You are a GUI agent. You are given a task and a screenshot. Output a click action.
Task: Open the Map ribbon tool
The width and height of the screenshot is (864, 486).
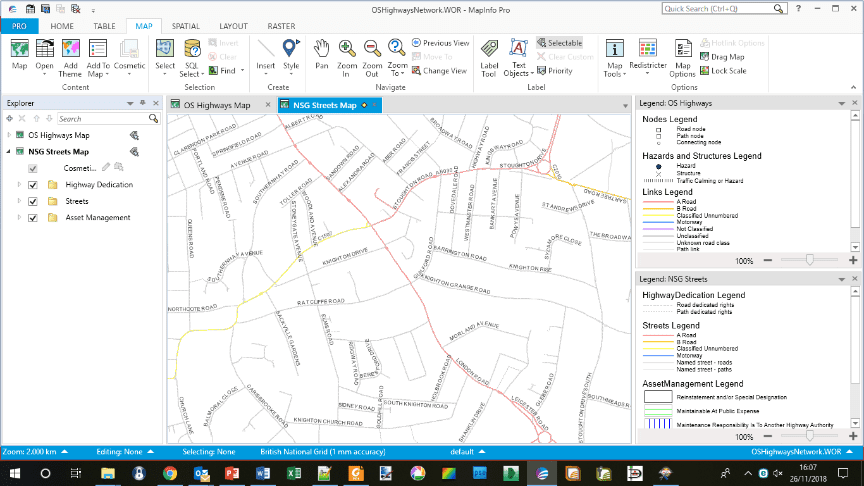pos(19,55)
